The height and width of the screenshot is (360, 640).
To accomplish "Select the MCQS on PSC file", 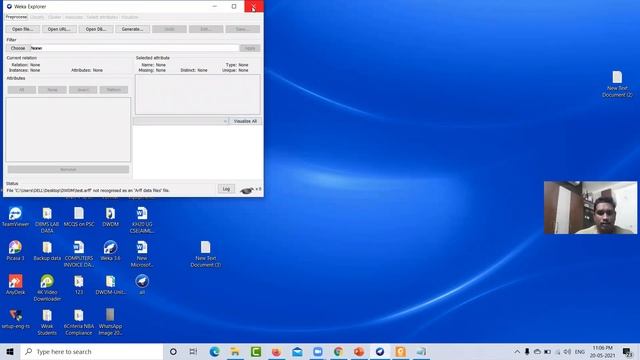I will [79, 217].
